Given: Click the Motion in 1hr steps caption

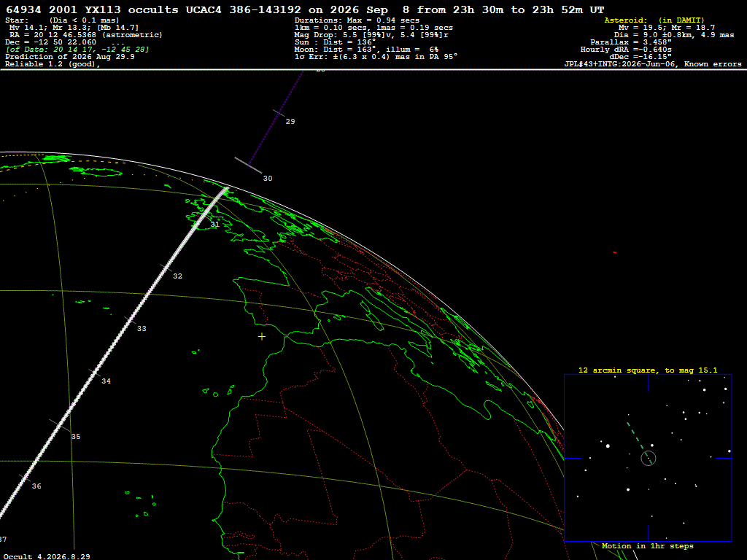Looking at the screenshot, I should (x=648, y=545).
